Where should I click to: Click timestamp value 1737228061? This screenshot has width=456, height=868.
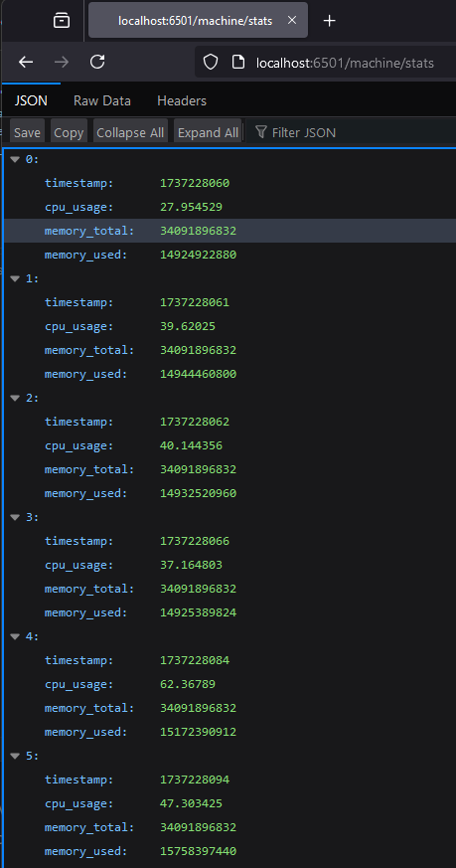pos(195,302)
